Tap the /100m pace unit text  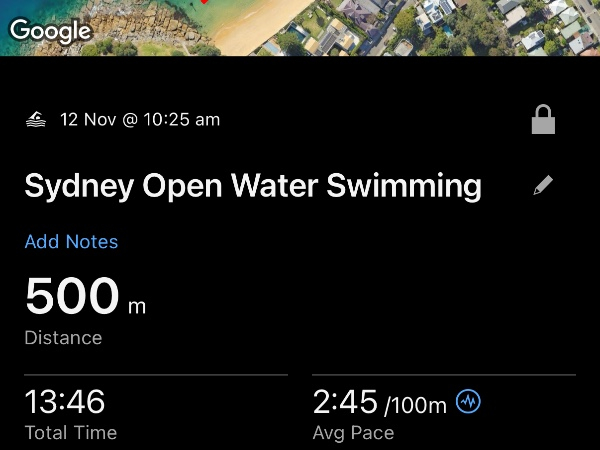(415, 405)
